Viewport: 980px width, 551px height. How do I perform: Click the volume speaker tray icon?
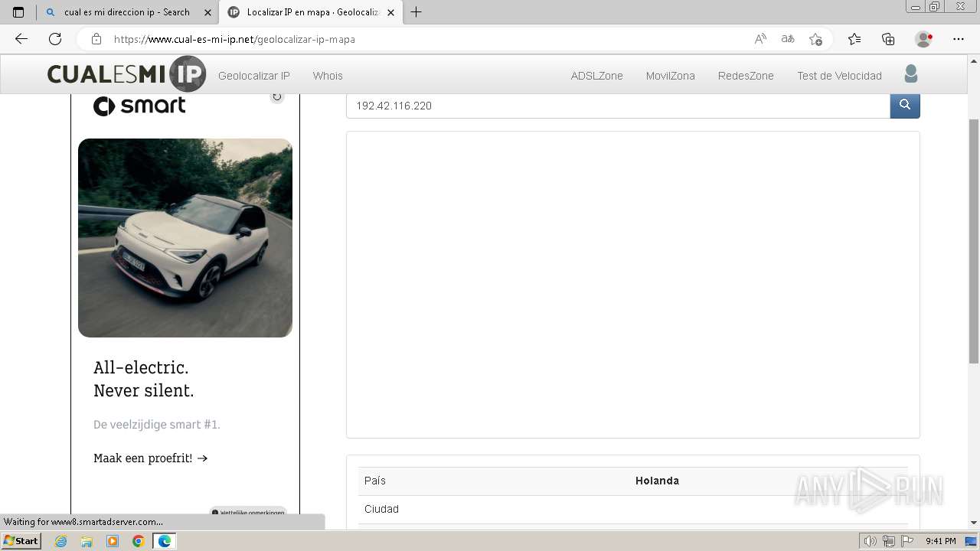[x=870, y=541]
